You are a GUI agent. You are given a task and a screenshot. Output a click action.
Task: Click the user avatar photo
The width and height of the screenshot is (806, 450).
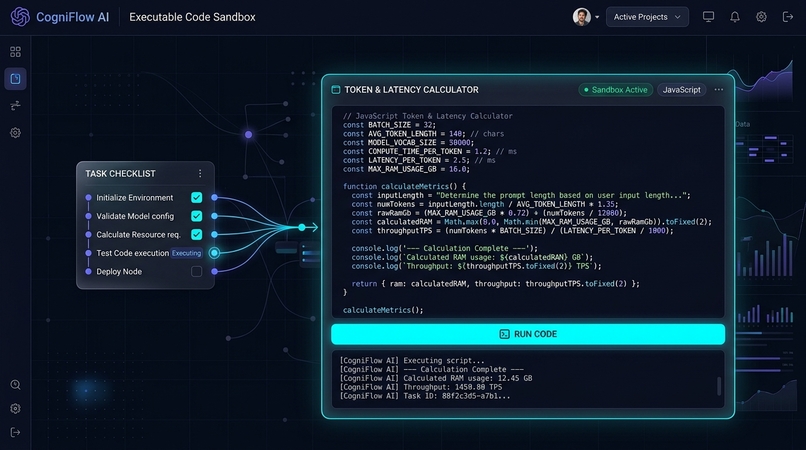(581, 17)
